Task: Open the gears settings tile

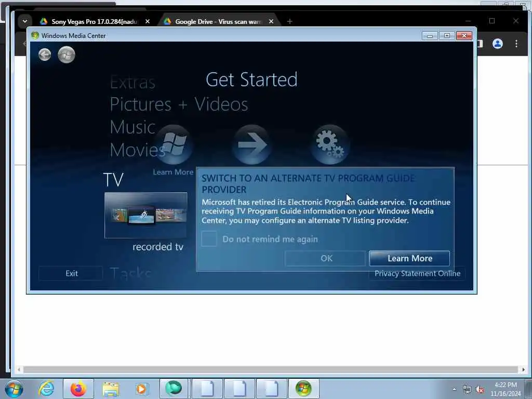Action: tap(330, 144)
